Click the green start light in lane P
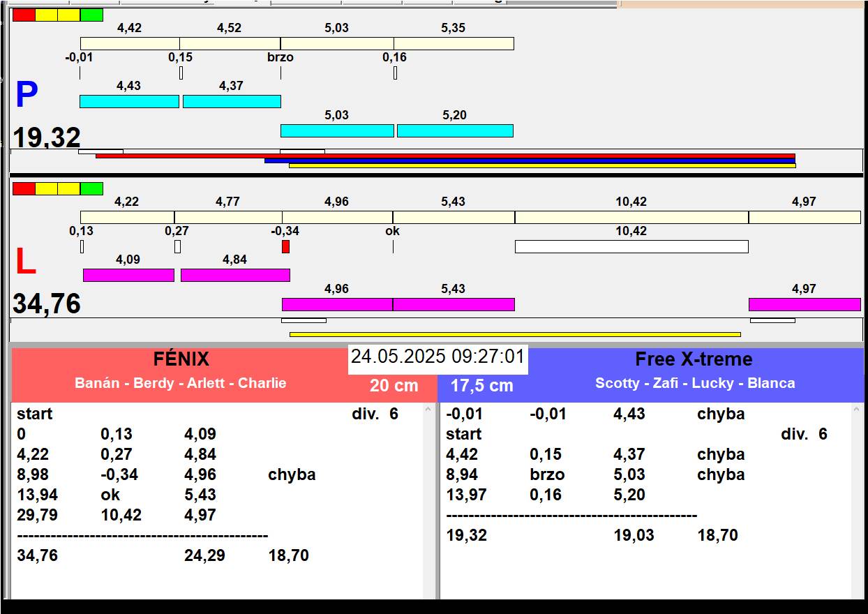This screenshot has width=868, height=614. click(x=91, y=15)
